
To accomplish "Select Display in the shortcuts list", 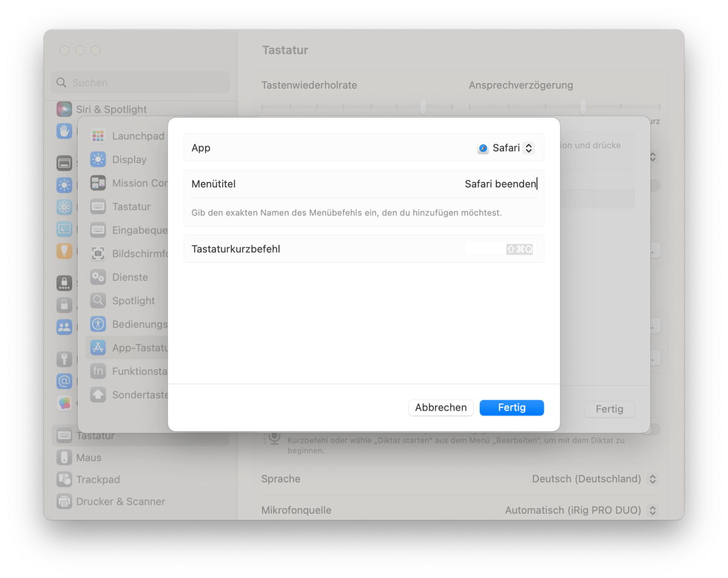I will pos(129,160).
